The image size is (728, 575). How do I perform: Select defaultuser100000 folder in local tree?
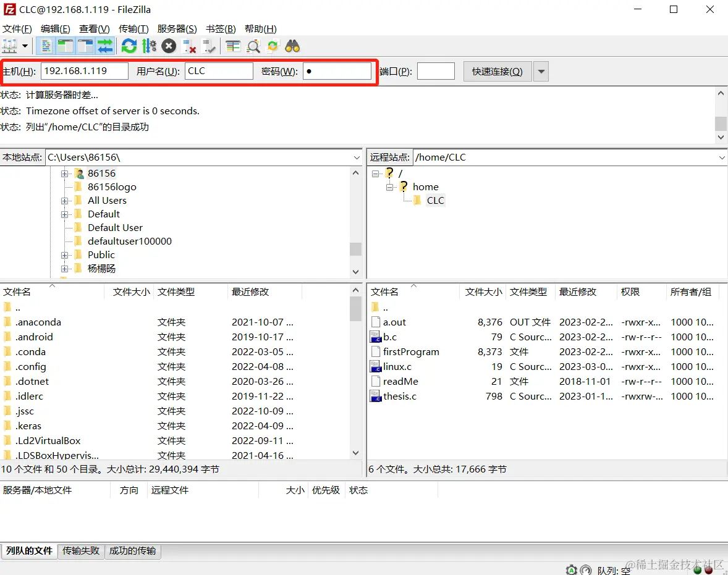point(130,241)
